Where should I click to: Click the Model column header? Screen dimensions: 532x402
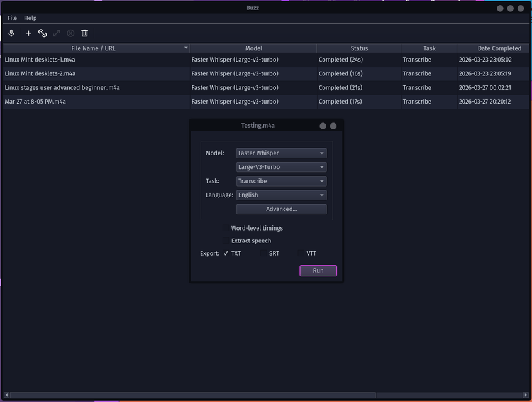pos(253,48)
